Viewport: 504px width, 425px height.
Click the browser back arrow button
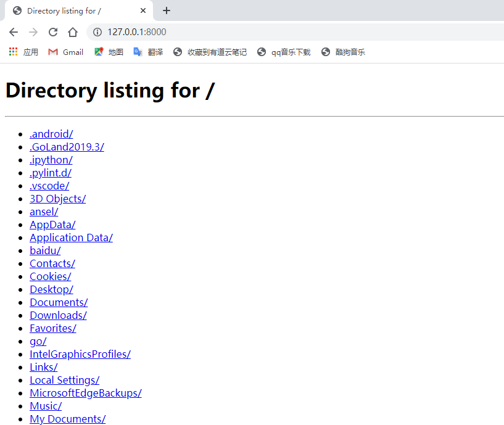coord(14,32)
